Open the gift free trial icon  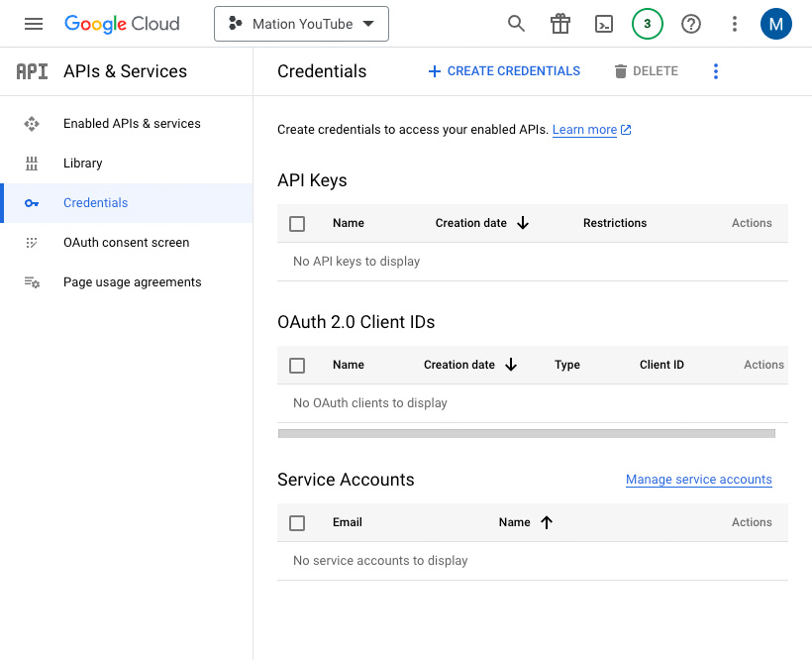tap(560, 24)
